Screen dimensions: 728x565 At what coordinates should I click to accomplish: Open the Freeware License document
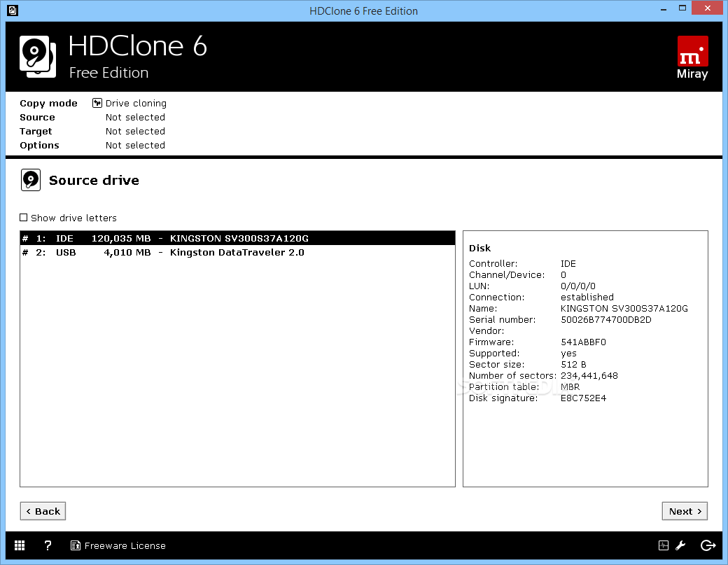pos(118,545)
